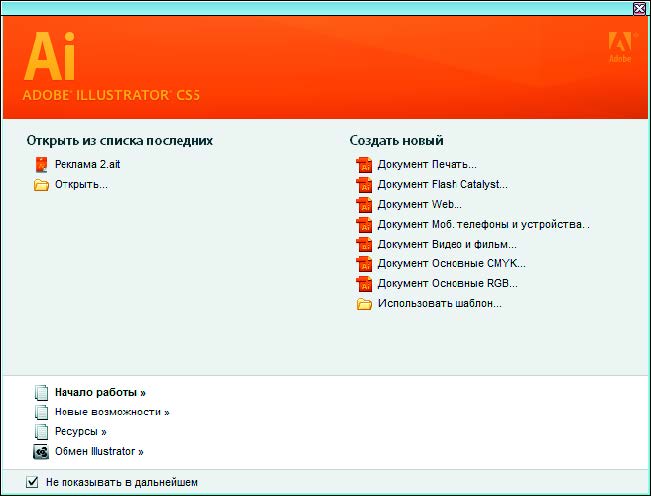Click the Ai icon next to Документ Видео и фильм
This screenshot has width=651, height=496.
[364, 244]
